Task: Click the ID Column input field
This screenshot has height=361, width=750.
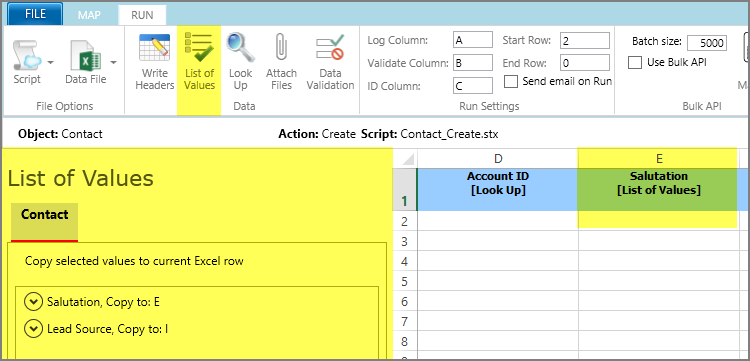Action: (x=473, y=86)
